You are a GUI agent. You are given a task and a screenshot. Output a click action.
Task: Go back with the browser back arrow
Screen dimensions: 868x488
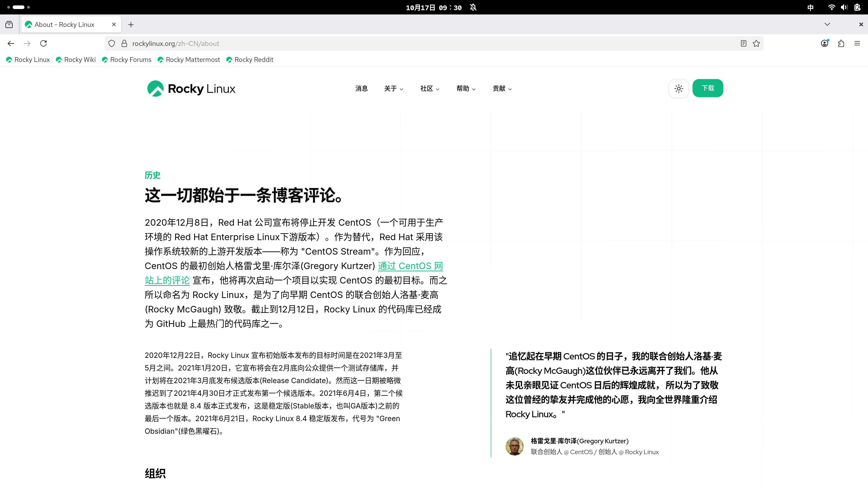pyautogui.click(x=11, y=43)
